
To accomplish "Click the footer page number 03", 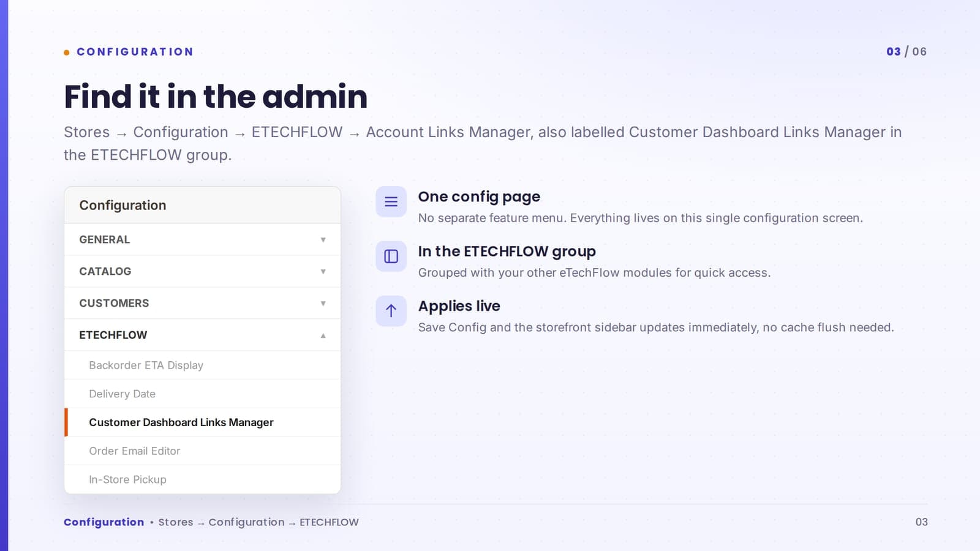I will click(x=921, y=522).
